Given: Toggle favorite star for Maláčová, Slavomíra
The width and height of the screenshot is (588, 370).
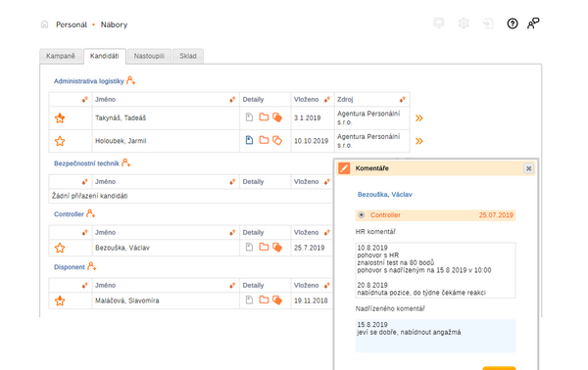Looking at the screenshot, I should pos(60,301).
